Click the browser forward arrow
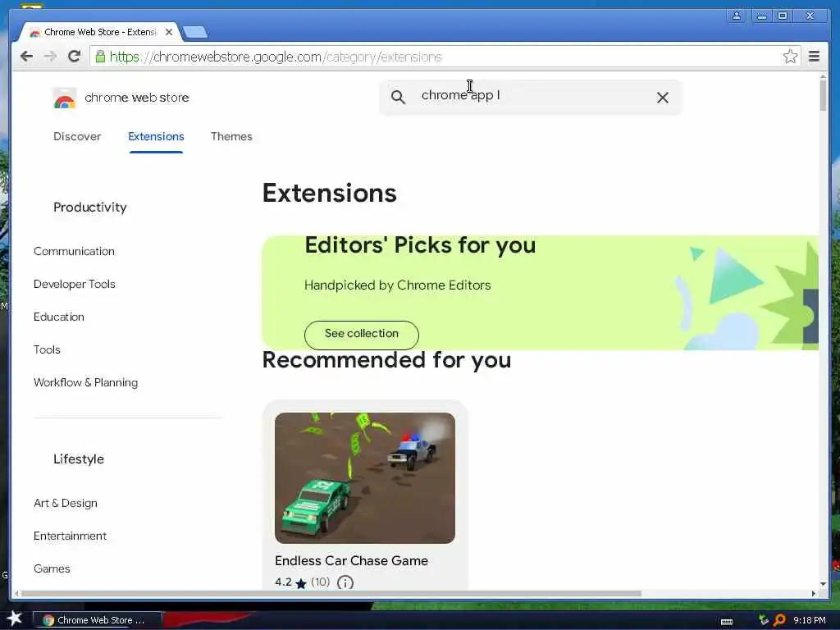The height and width of the screenshot is (630, 840). coord(50,57)
